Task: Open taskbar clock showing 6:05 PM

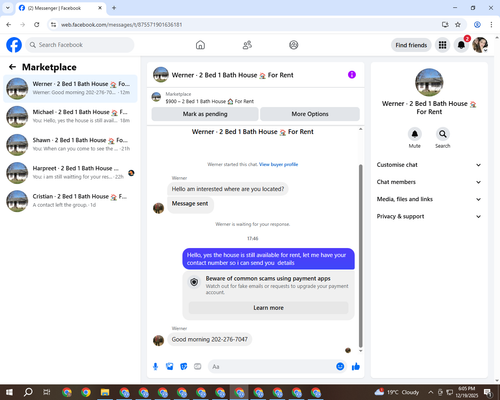Action: point(466,392)
